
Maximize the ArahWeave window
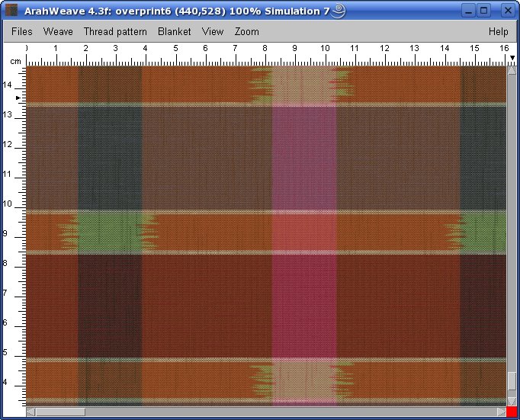[484, 11]
